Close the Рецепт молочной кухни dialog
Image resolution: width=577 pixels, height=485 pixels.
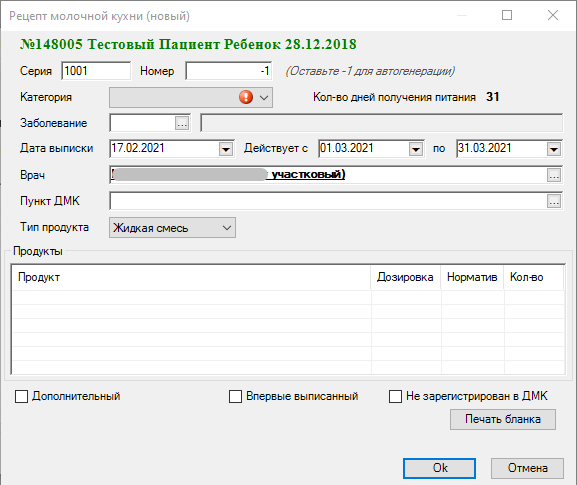[553, 15]
